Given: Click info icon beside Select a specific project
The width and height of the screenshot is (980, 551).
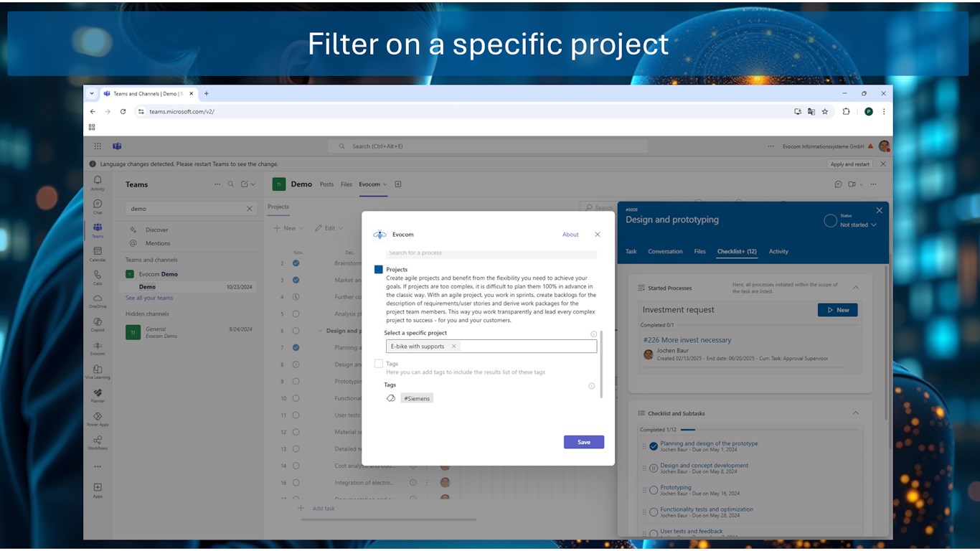Looking at the screenshot, I should pos(593,334).
